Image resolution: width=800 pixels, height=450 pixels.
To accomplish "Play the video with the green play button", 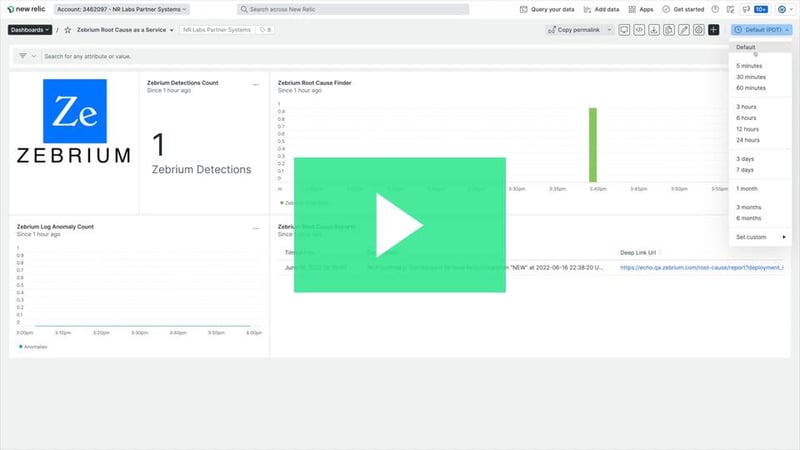I will [399, 225].
